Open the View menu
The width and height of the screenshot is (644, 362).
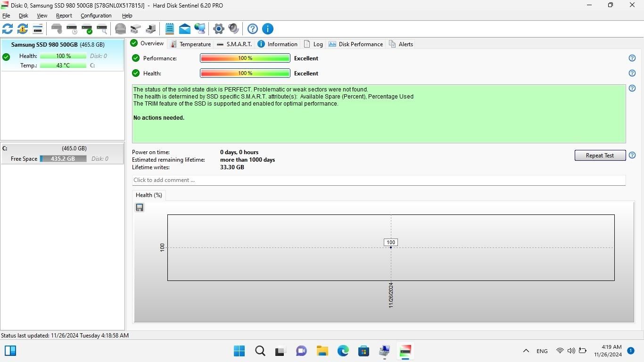click(42, 16)
